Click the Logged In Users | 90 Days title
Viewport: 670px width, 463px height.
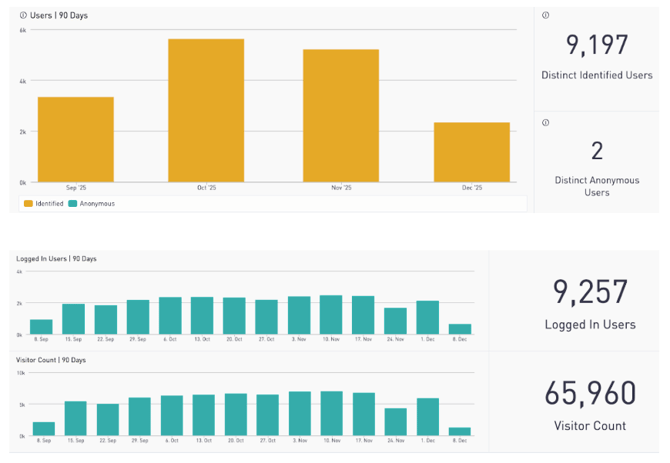(56, 258)
